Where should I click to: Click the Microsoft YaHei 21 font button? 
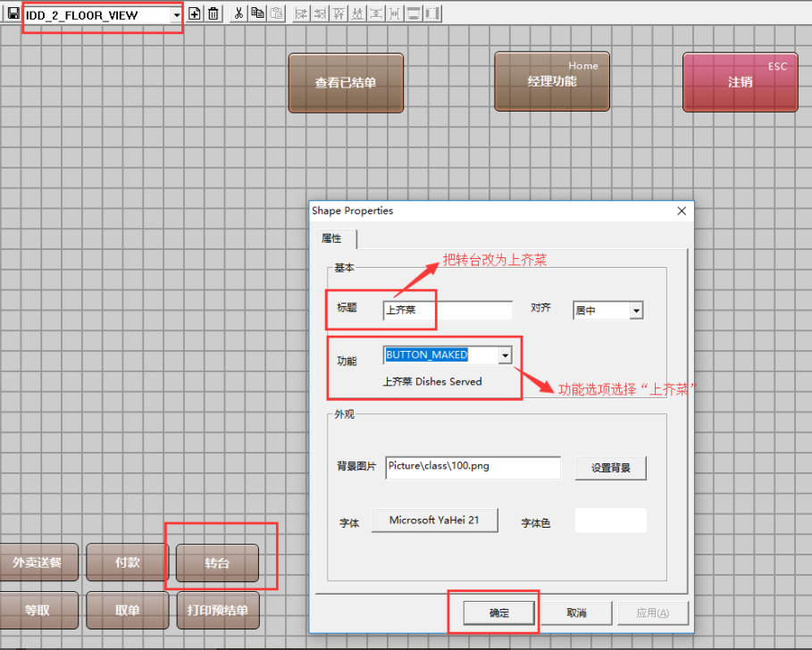(x=434, y=521)
